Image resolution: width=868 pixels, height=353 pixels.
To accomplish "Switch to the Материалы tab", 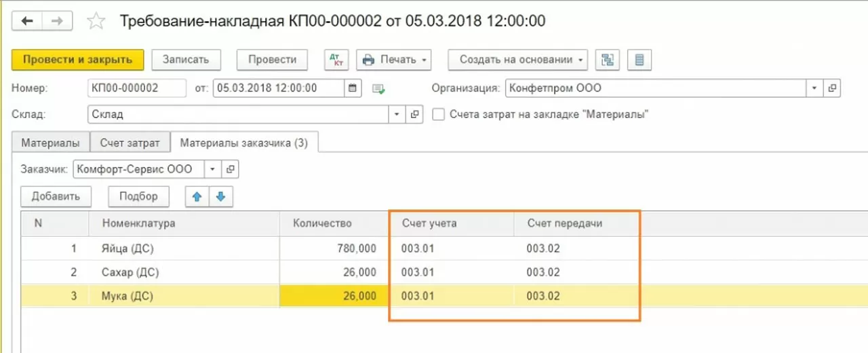I will [51, 143].
